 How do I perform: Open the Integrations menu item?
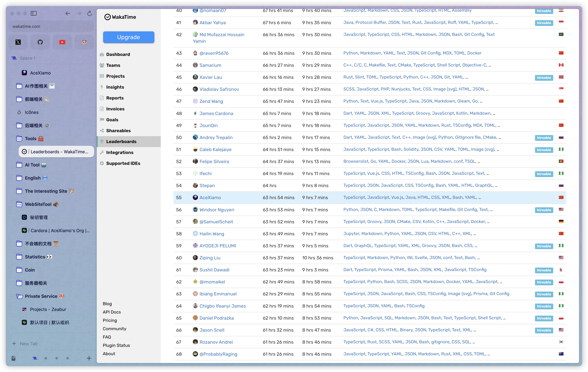click(120, 152)
